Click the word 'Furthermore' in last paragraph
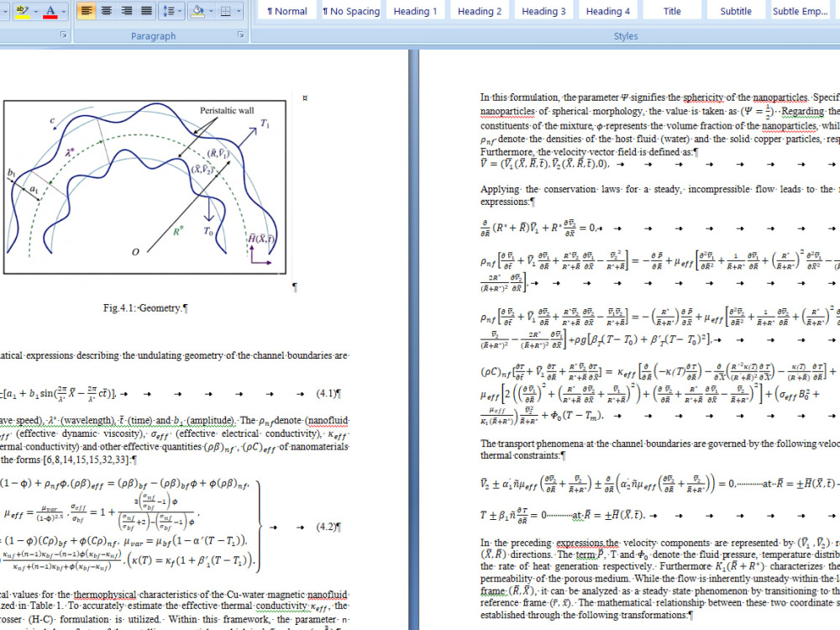Image resolution: width=840 pixels, height=630 pixels. [x=685, y=566]
